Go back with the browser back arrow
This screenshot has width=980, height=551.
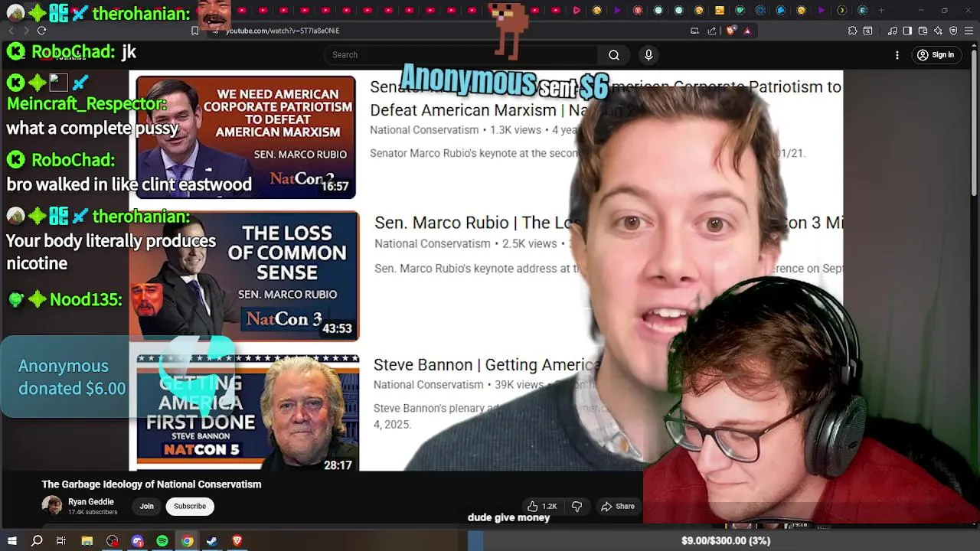(x=11, y=31)
